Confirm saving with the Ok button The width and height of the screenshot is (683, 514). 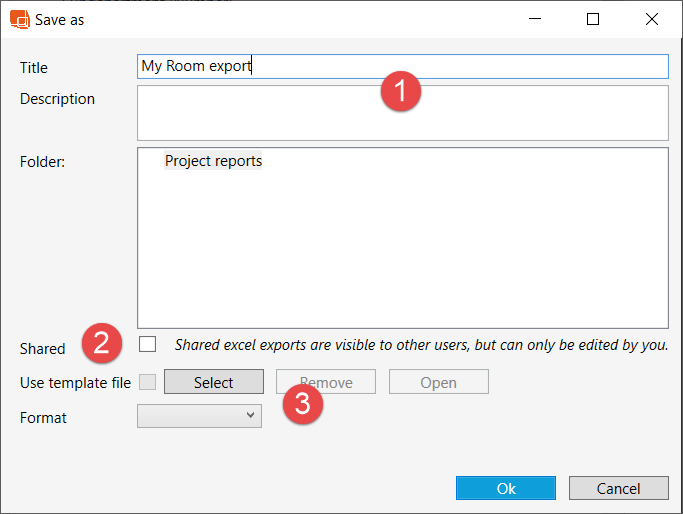click(505, 488)
